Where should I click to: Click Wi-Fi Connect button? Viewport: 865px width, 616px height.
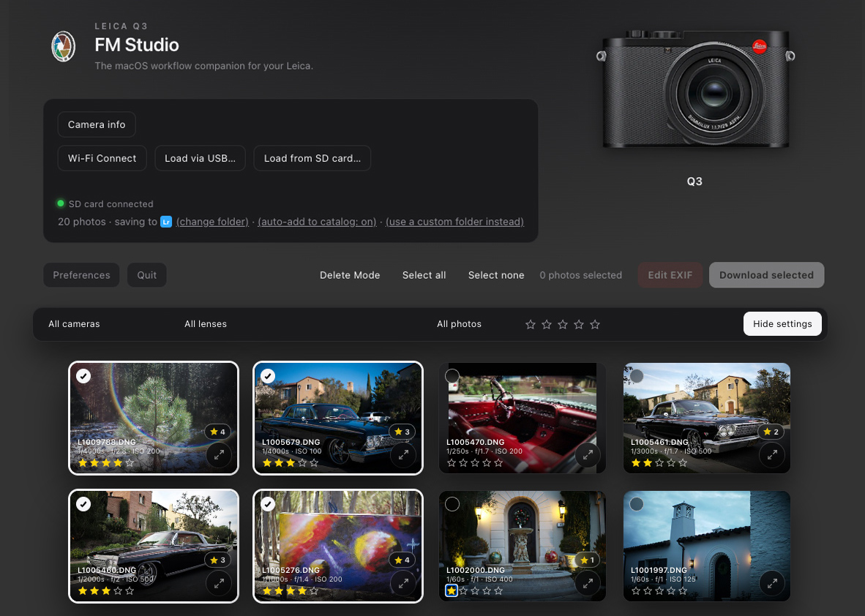[102, 158]
